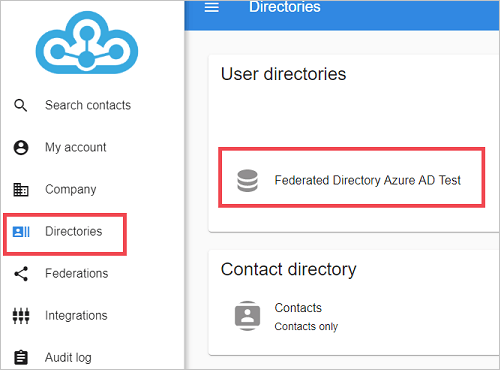This screenshot has height=370, width=500.
Task: Click the My account person icon
Action: tap(21, 147)
